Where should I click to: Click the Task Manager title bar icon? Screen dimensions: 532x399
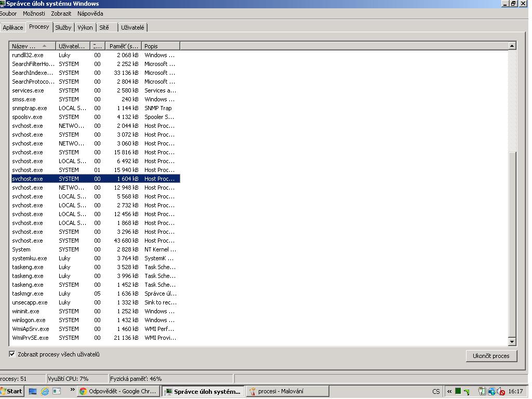3,4
